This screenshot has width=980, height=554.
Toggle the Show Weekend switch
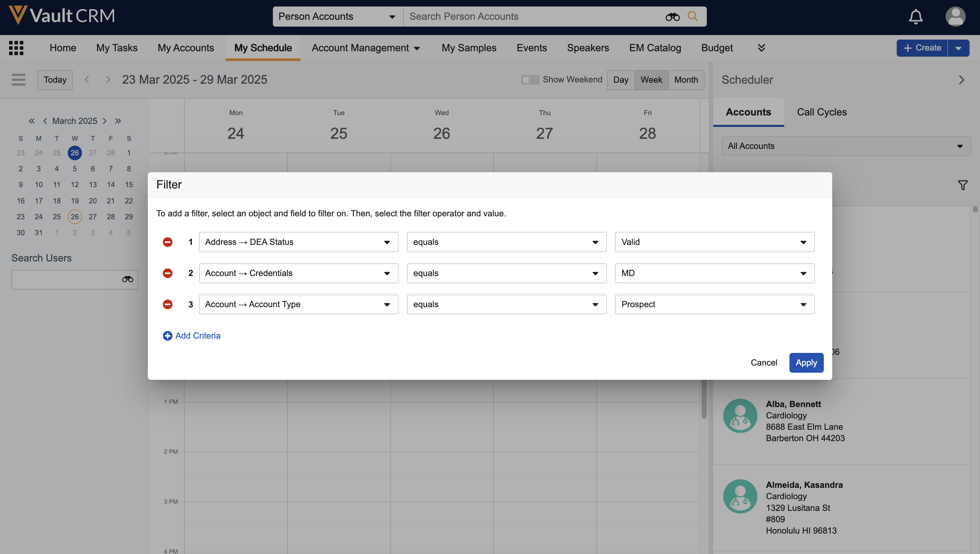[x=530, y=79]
